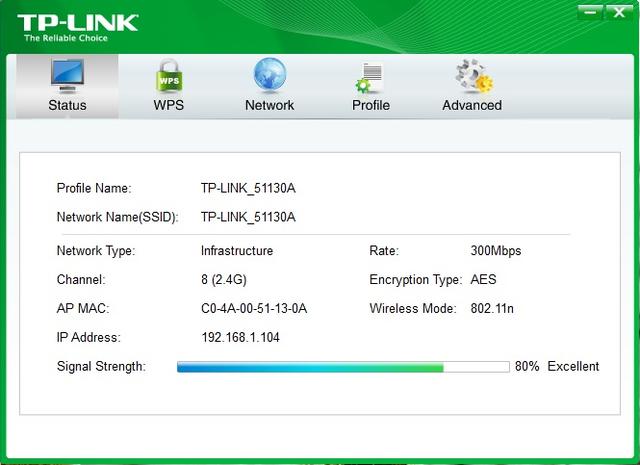Viewport: 640px width, 465px height.
Task: Click the IP address 192.168.1.104
Action: (x=240, y=337)
